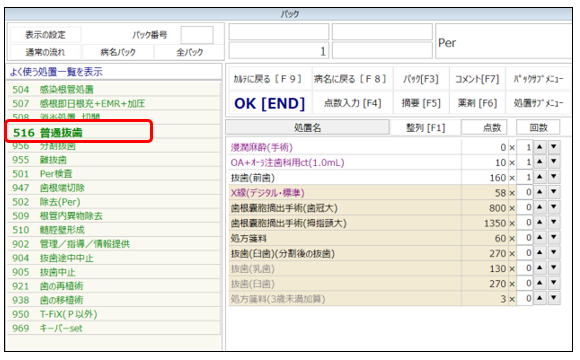The width and height of the screenshot is (580, 360).
Task: Decrease count for 処方箋料 (60点) row
Action: (554, 238)
